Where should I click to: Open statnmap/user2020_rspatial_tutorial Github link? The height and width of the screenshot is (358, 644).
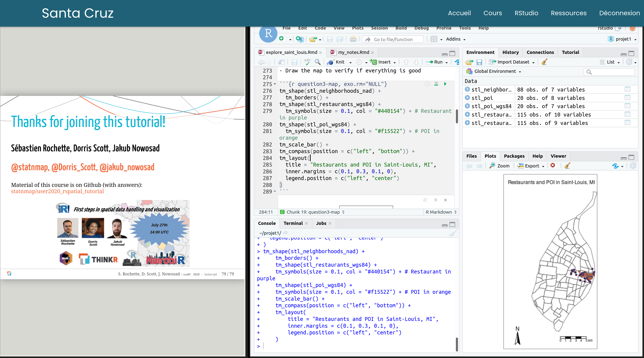(57, 191)
